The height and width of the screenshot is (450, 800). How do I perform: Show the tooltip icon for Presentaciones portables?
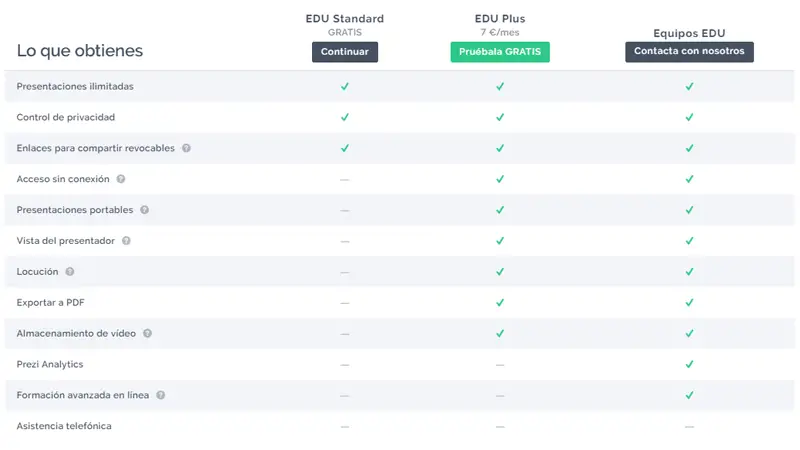click(144, 210)
